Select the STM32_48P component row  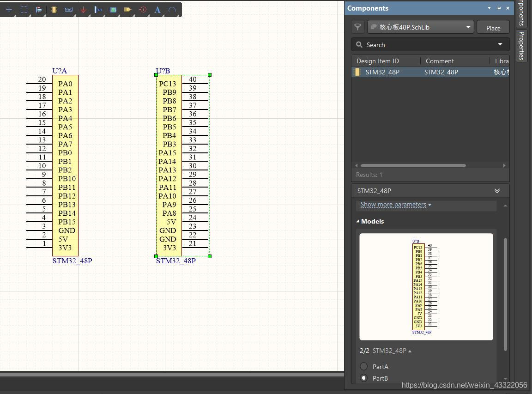430,72
